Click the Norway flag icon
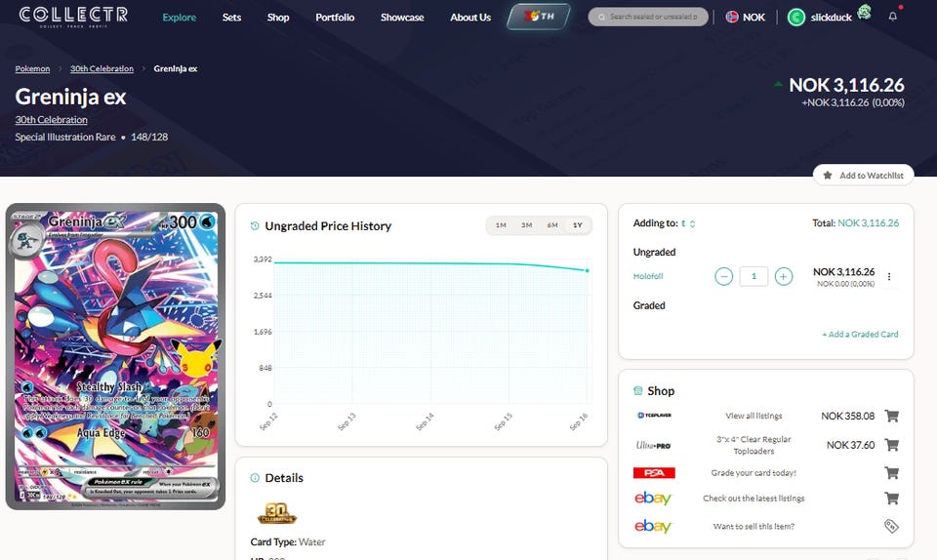The width and height of the screenshot is (937, 560). click(x=731, y=17)
